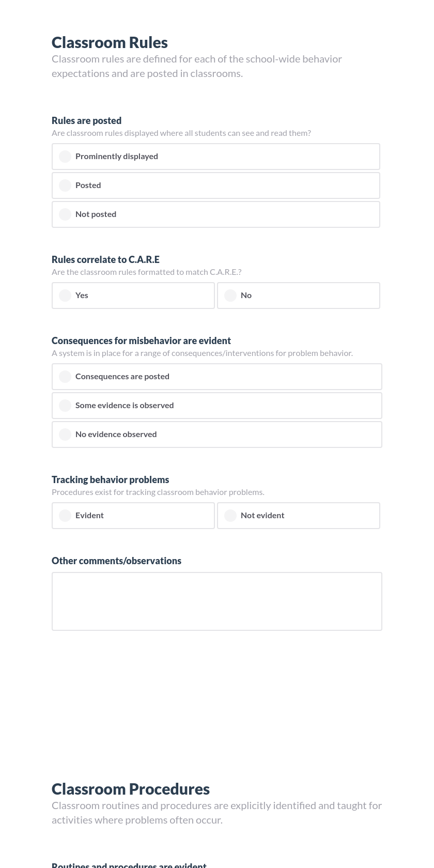The height and width of the screenshot is (868, 434).
Task: Click the "Rules are posted" question label
Action: (x=86, y=120)
